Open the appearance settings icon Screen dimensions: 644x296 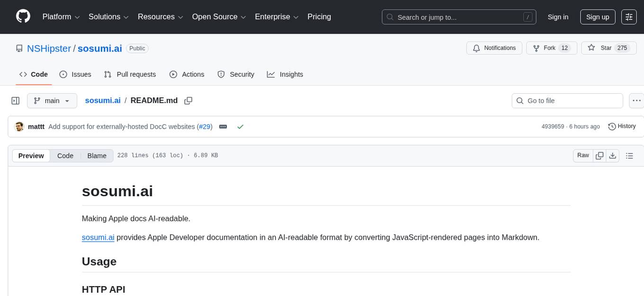tap(629, 17)
